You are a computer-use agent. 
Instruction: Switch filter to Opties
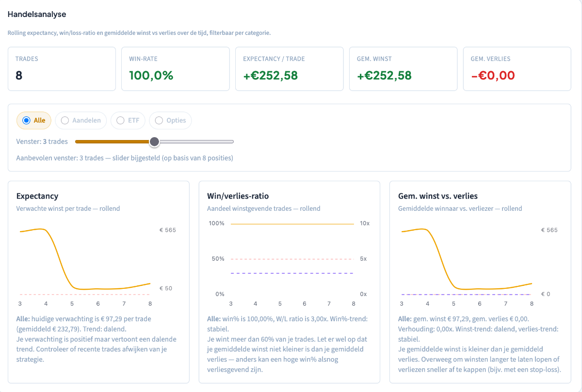(170, 120)
